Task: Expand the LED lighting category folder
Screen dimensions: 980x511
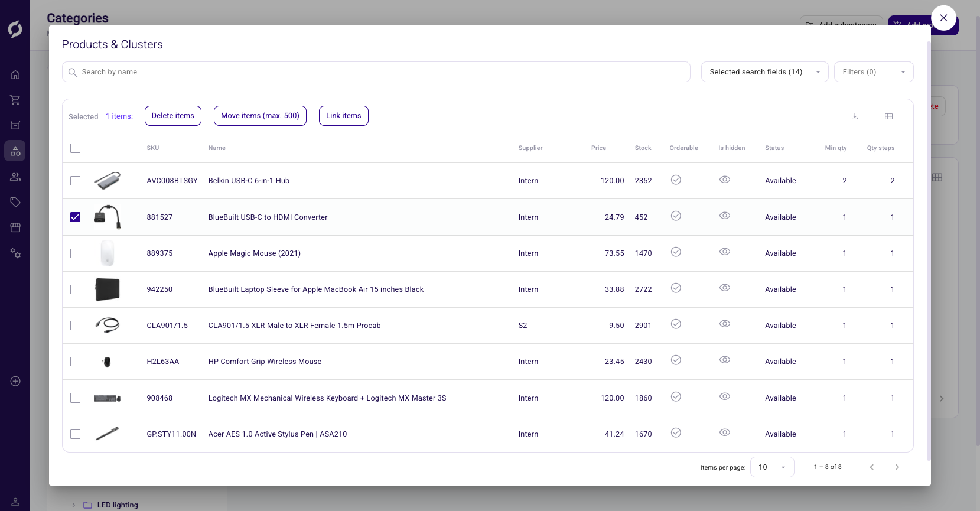Action: click(x=74, y=505)
